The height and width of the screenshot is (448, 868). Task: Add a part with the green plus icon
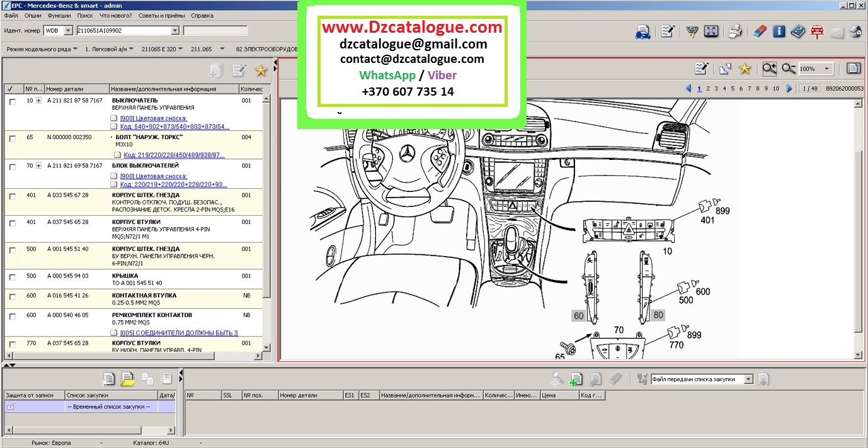(x=576, y=379)
